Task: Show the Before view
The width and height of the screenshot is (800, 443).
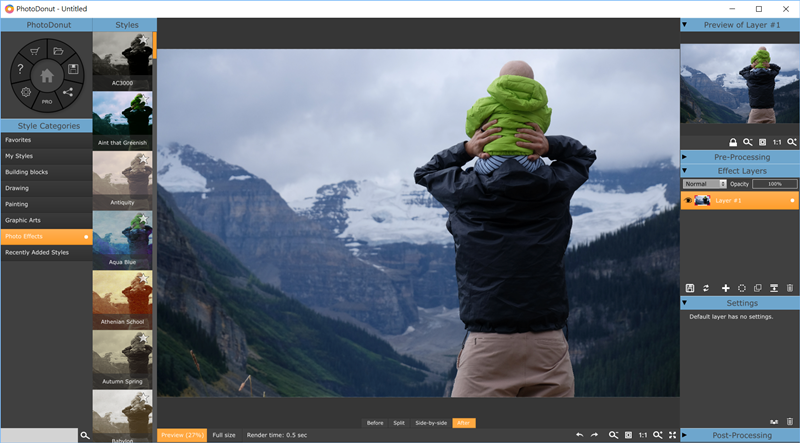Action: coord(375,423)
